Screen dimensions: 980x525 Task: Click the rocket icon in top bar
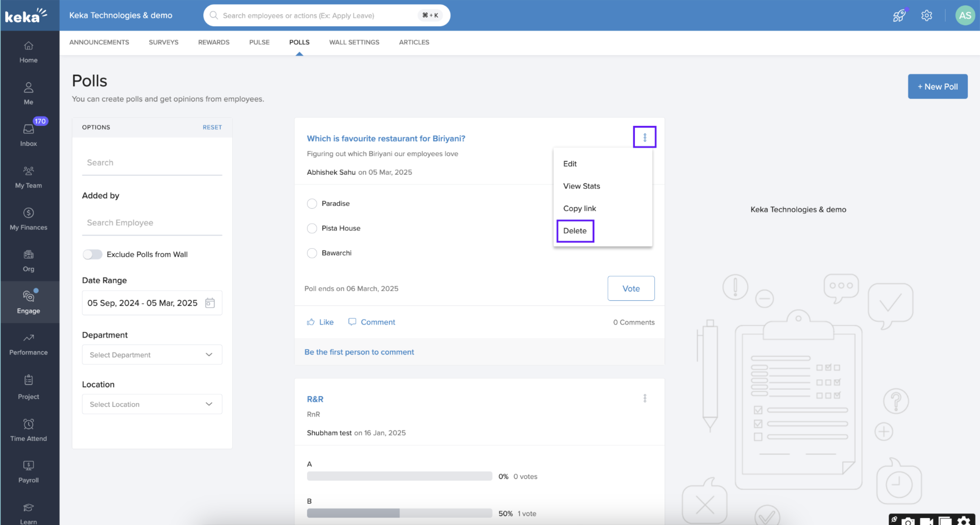click(899, 16)
